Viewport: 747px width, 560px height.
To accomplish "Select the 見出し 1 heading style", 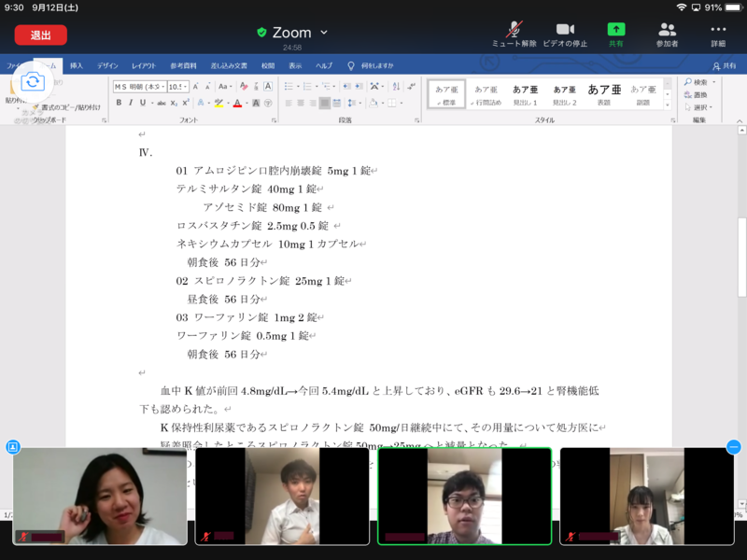I will click(x=525, y=94).
